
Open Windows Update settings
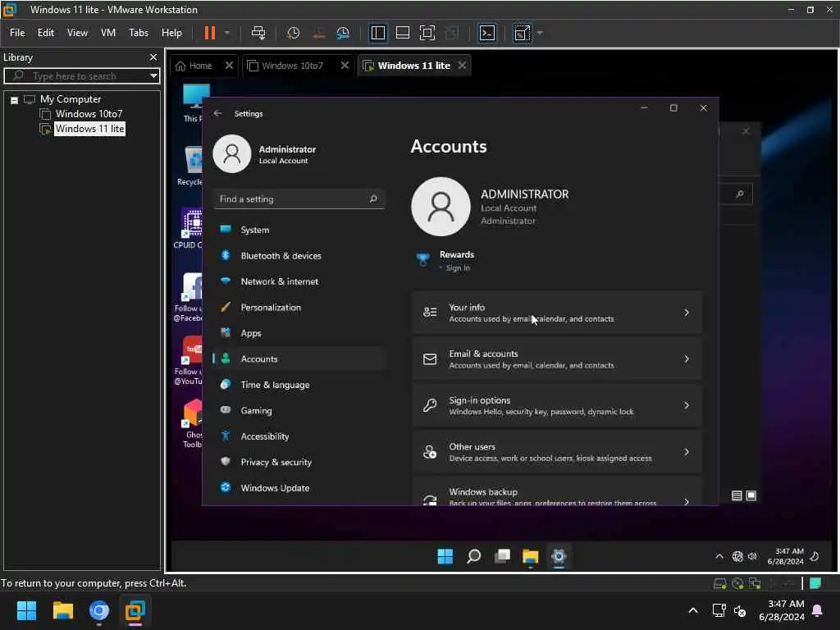[299, 487]
